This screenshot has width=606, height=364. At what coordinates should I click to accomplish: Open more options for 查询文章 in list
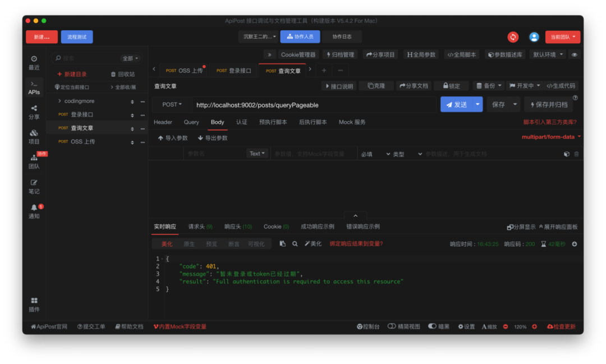click(x=143, y=128)
